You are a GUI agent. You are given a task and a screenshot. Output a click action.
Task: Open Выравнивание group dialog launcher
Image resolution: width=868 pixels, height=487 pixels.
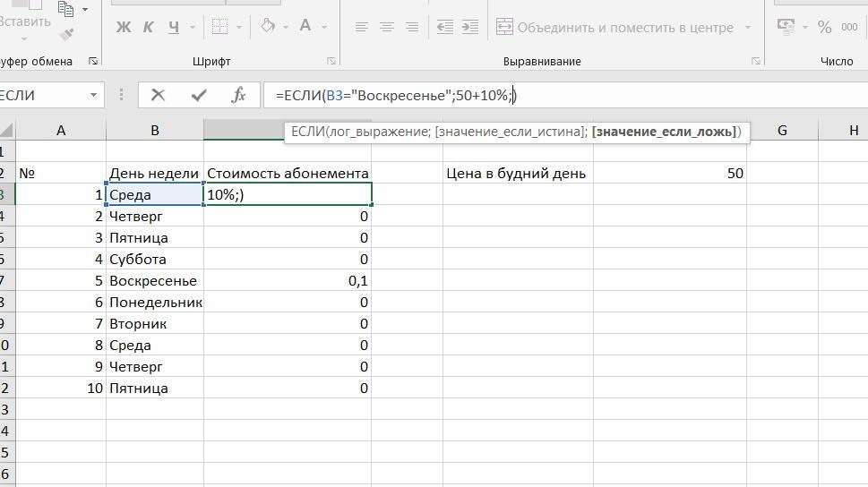(756, 62)
